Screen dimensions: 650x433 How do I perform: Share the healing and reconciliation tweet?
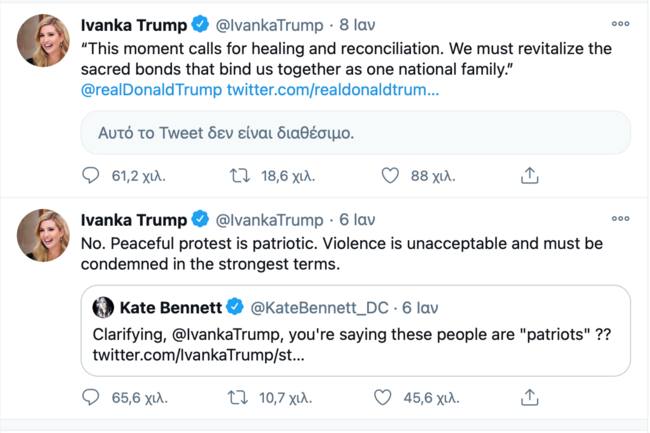(x=530, y=176)
